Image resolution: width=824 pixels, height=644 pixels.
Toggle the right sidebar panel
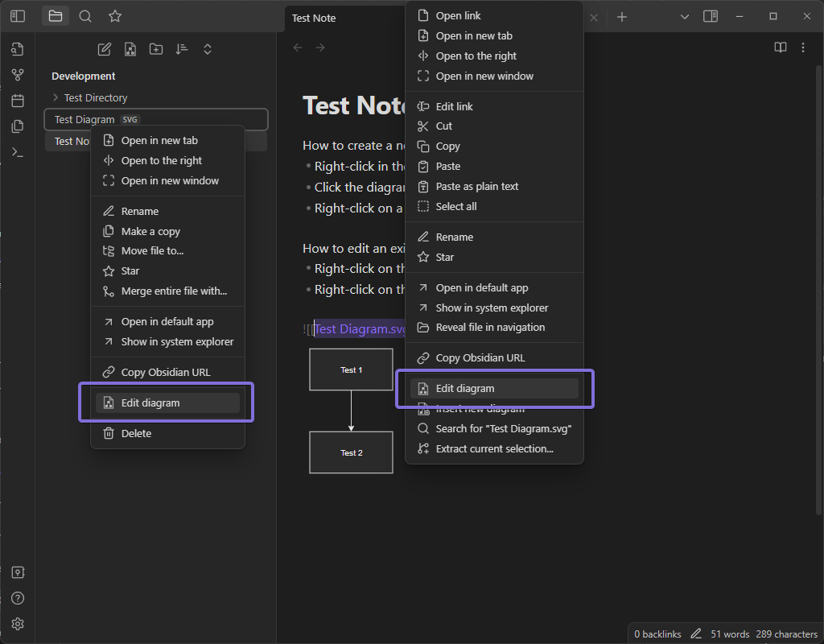(x=711, y=16)
